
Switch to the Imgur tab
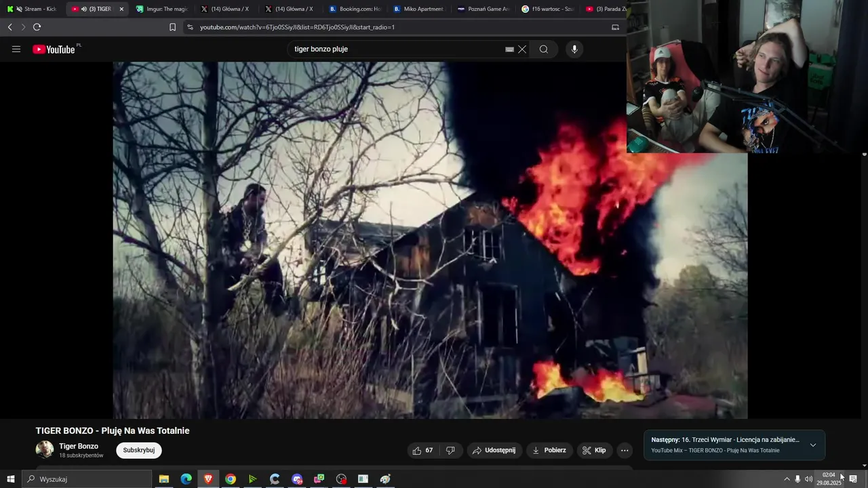pyautogui.click(x=161, y=9)
